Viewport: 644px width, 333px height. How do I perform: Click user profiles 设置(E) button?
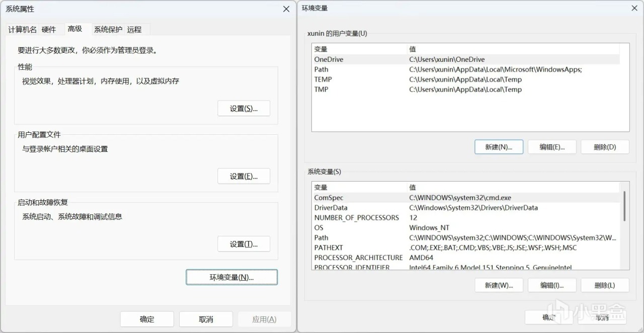pos(244,177)
